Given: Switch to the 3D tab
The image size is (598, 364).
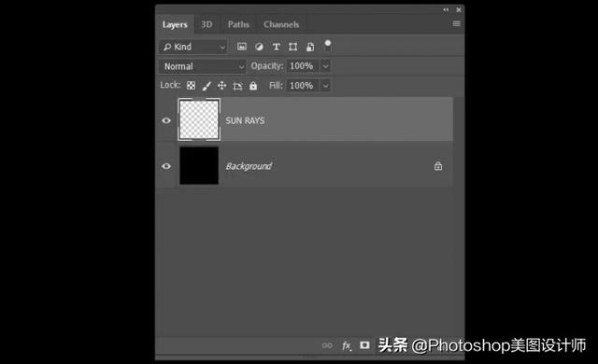Looking at the screenshot, I should (x=206, y=24).
